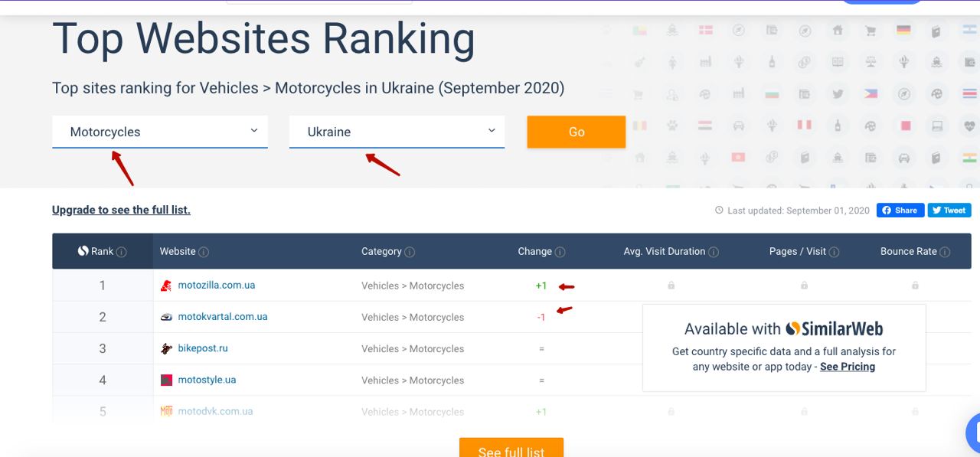The width and height of the screenshot is (980, 457).
Task: Click the info icon next to Change header
Action: coord(560,252)
